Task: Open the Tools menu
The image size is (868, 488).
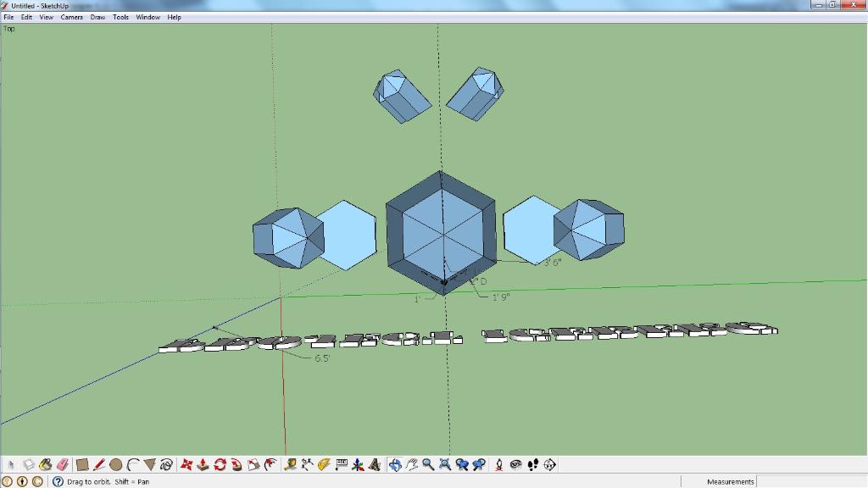Action: (120, 17)
